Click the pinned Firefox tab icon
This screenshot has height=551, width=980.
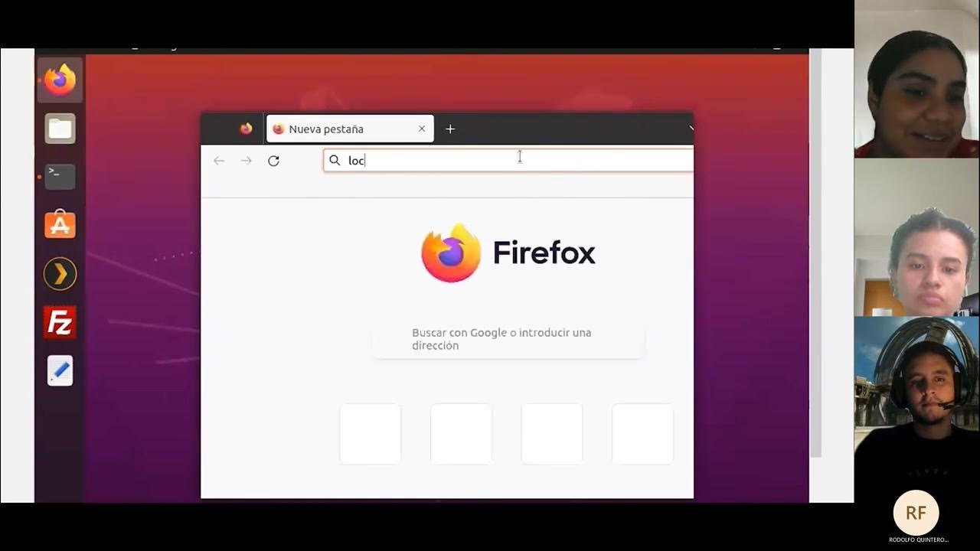246,129
